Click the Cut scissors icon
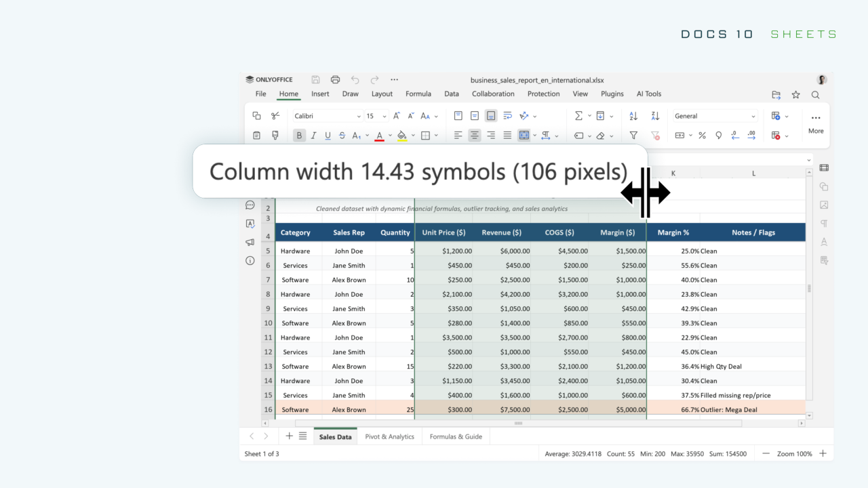Viewport: 868px width, 488px height. point(275,116)
